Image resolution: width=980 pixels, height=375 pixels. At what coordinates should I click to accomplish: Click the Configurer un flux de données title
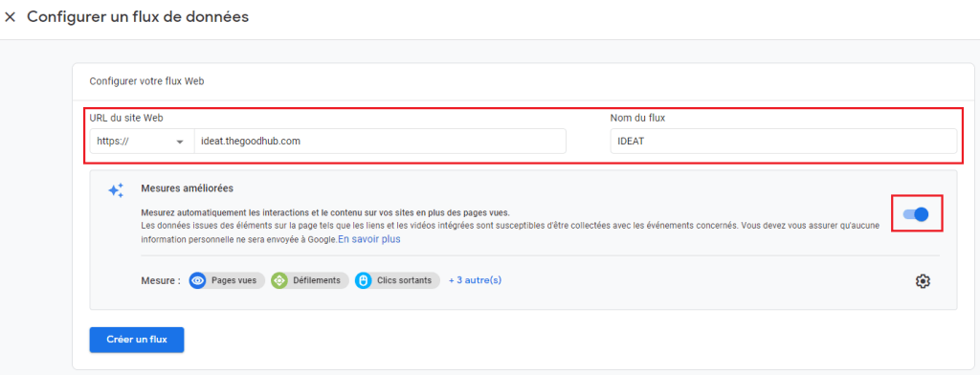(138, 17)
